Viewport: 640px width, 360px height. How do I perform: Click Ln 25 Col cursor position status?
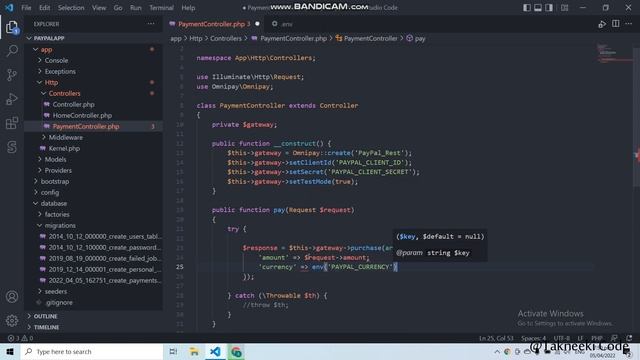click(496, 338)
